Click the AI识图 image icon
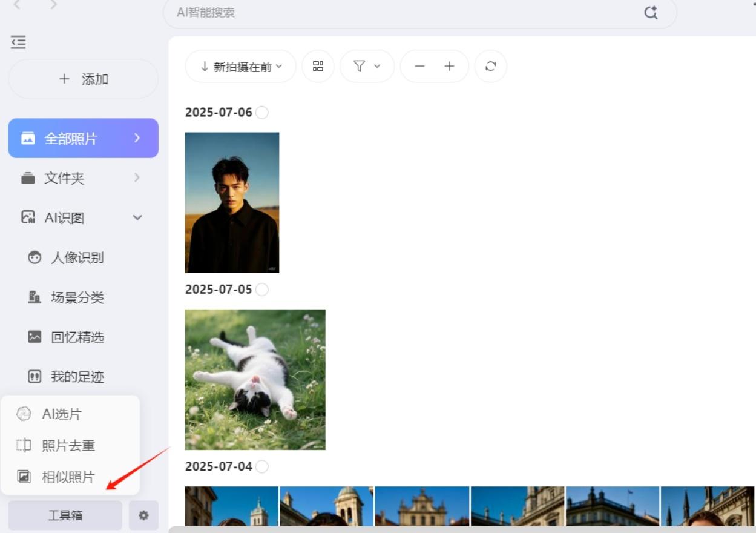The height and width of the screenshot is (533, 756). click(28, 217)
